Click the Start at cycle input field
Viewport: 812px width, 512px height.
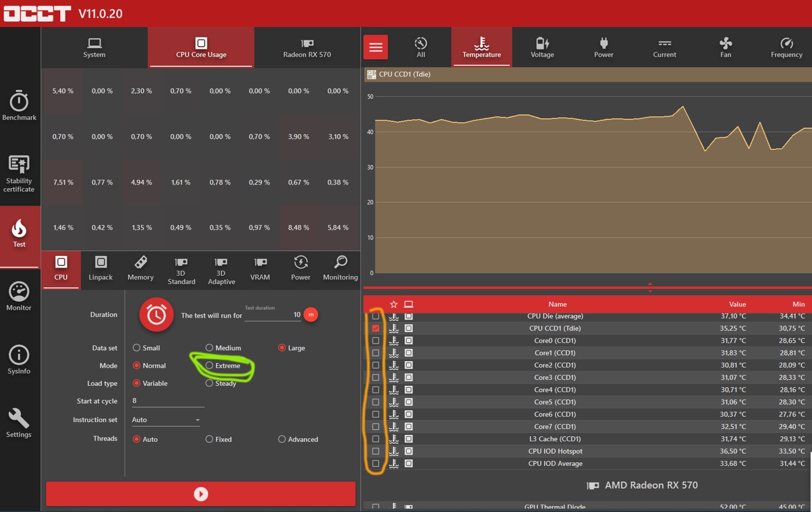pyautogui.click(x=168, y=401)
